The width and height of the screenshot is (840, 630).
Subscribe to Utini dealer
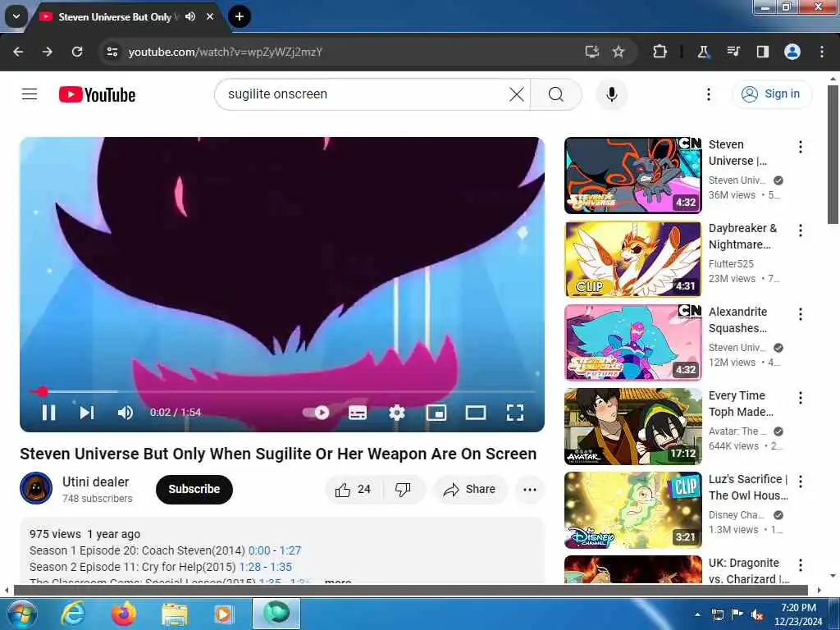pos(194,489)
